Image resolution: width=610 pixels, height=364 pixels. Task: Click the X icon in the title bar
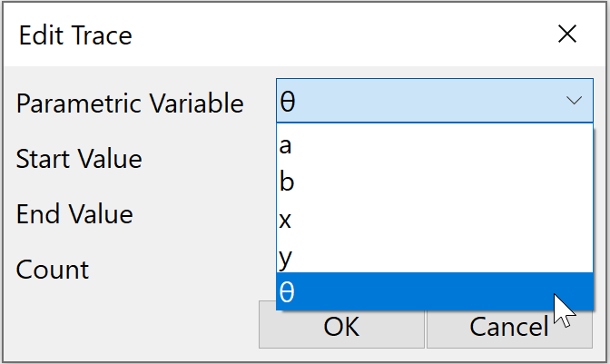[567, 34]
